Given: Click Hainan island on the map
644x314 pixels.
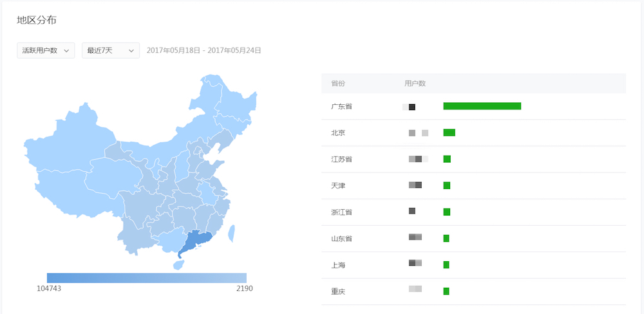Looking at the screenshot, I should (178, 264).
